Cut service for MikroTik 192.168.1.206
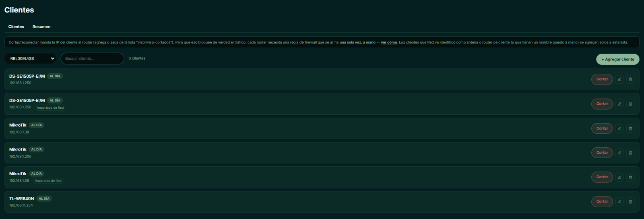This screenshot has width=644, height=219. [602, 153]
